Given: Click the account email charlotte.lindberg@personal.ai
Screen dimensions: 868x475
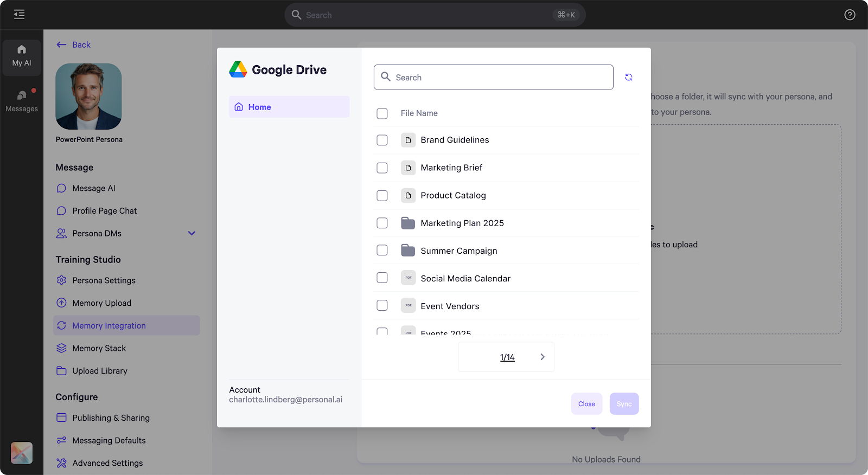Looking at the screenshot, I should pos(285,400).
